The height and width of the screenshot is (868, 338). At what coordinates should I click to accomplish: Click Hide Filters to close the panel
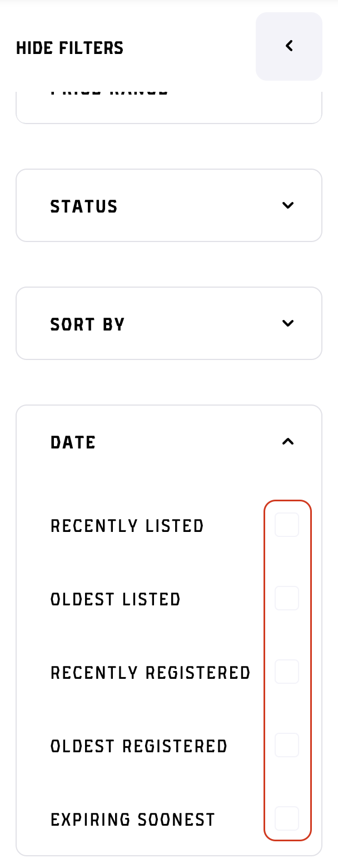point(69,47)
